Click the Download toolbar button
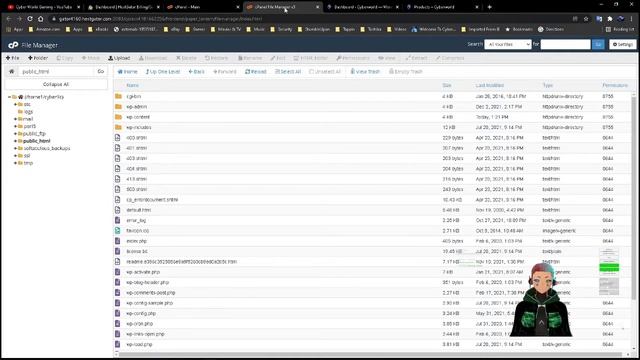This screenshot has width=640, height=360. pyautogui.click(x=153, y=58)
